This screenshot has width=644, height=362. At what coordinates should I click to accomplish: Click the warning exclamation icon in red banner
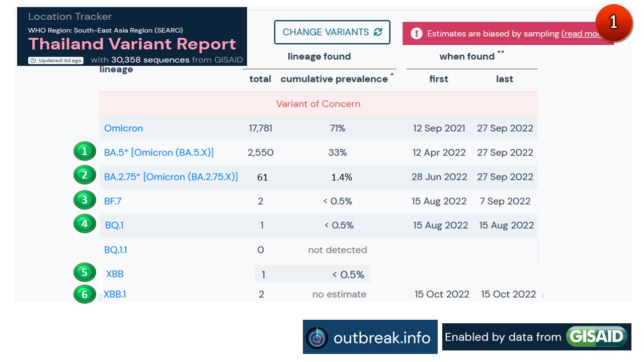click(x=417, y=34)
